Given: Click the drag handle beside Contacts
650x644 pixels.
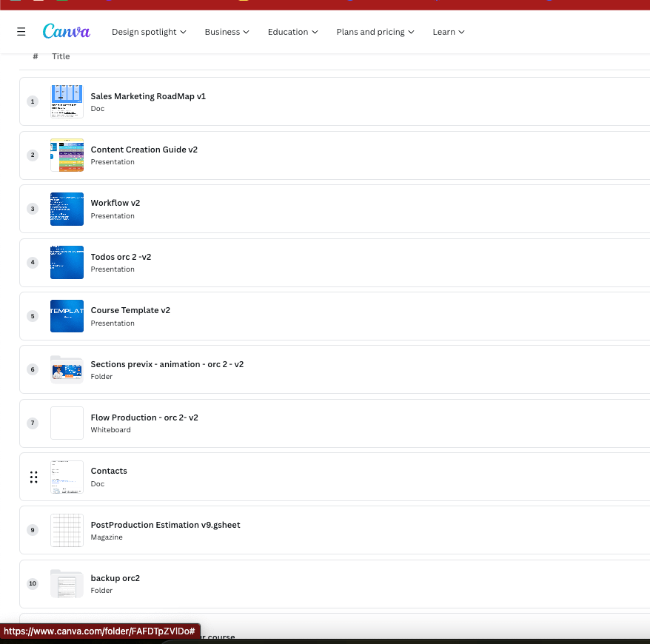Looking at the screenshot, I should click(33, 477).
